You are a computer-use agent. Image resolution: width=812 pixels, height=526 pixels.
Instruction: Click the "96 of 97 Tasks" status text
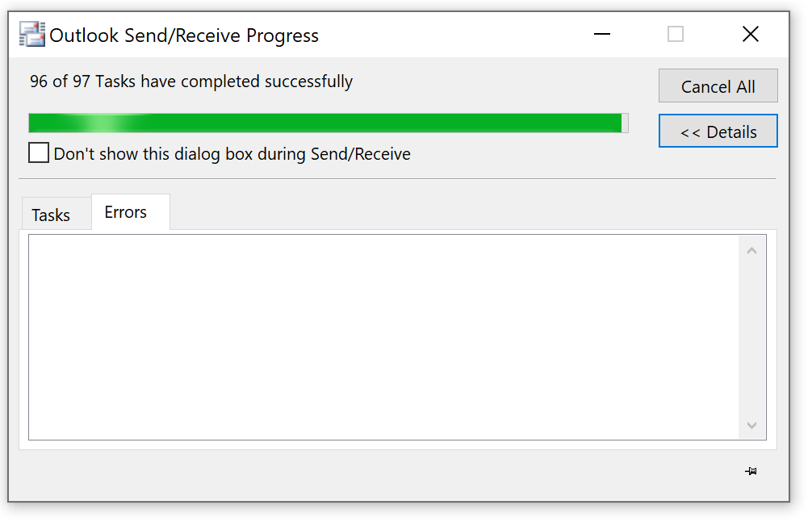tap(191, 81)
